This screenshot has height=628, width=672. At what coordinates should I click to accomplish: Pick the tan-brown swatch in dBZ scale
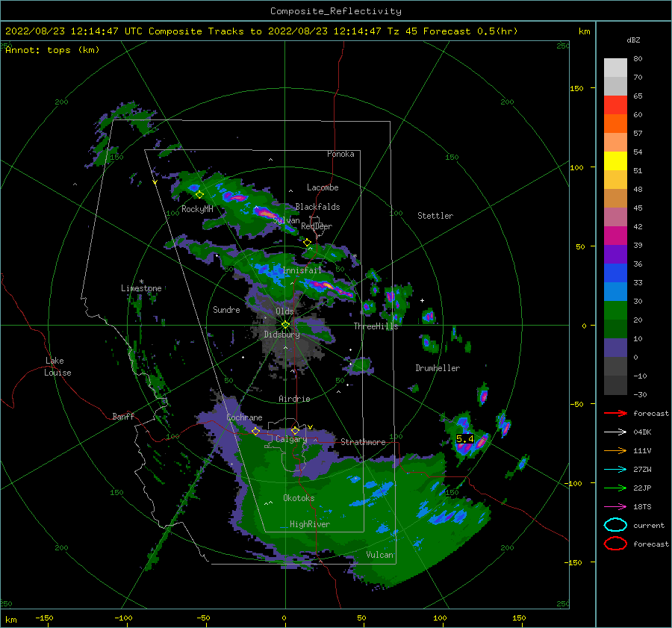click(615, 199)
